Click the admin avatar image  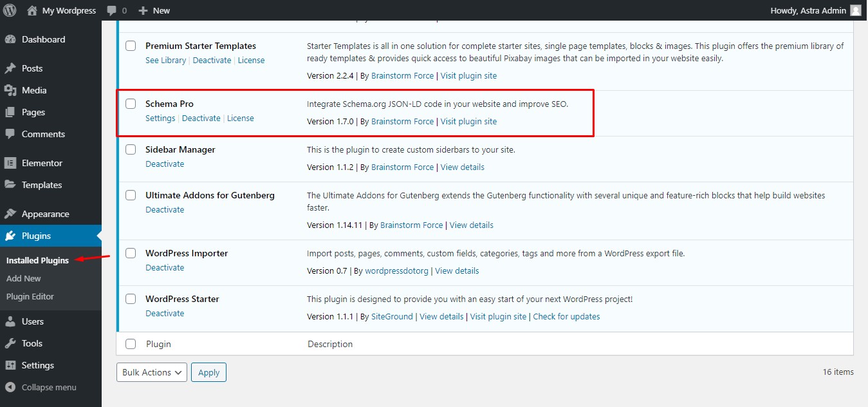(x=854, y=10)
